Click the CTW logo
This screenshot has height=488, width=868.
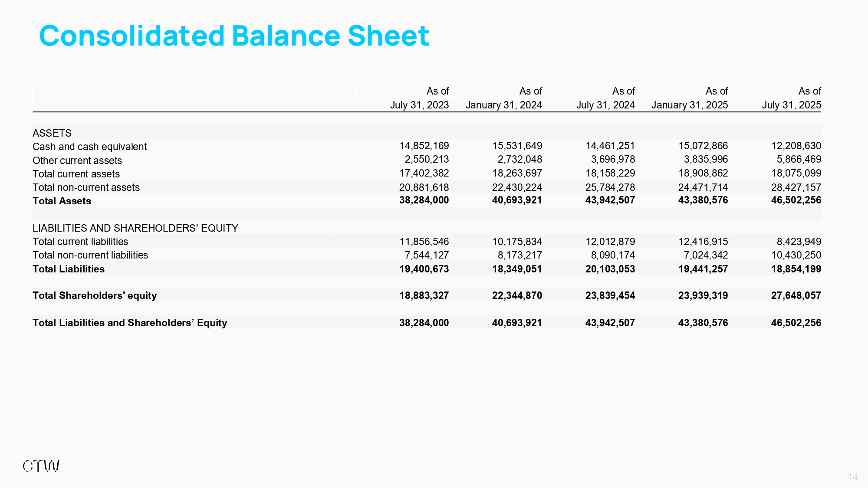(x=41, y=466)
